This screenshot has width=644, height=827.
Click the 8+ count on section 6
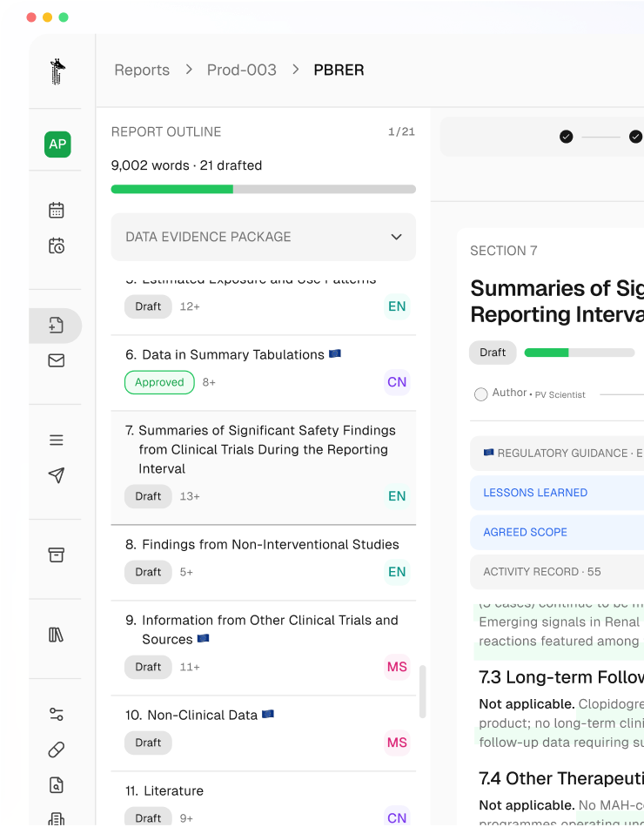209,382
